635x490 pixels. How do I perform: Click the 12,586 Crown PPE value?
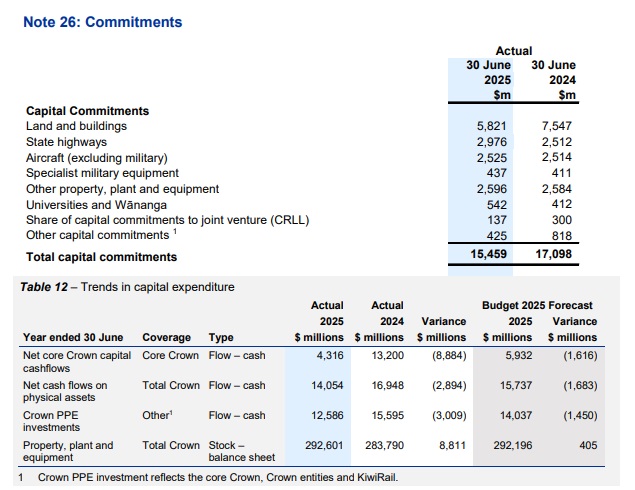point(327,415)
